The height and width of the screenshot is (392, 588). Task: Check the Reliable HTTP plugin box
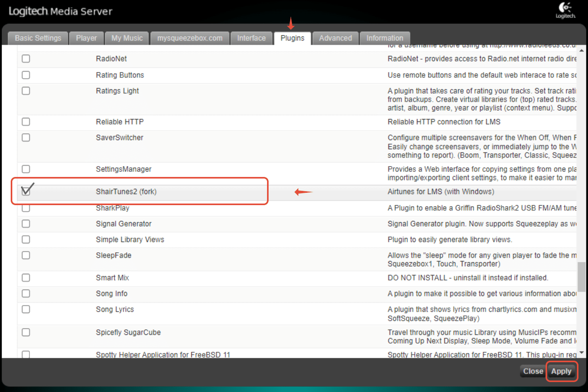pyautogui.click(x=26, y=122)
